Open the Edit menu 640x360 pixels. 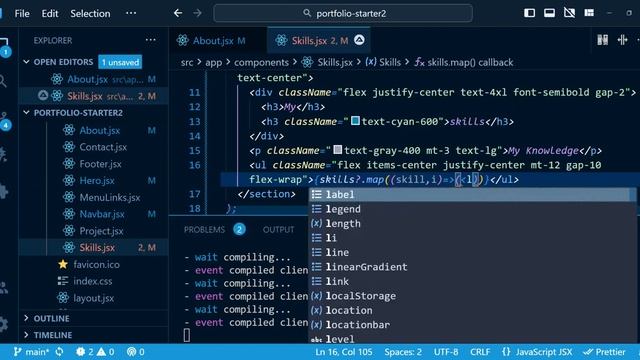(50, 13)
